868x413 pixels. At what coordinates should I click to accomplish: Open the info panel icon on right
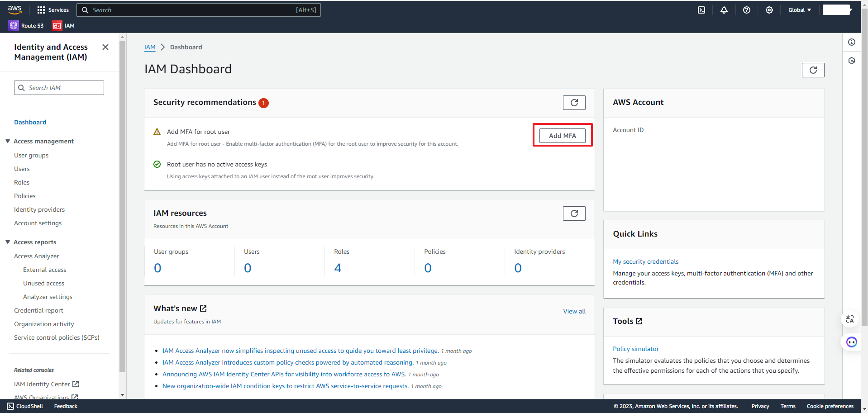pos(852,42)
